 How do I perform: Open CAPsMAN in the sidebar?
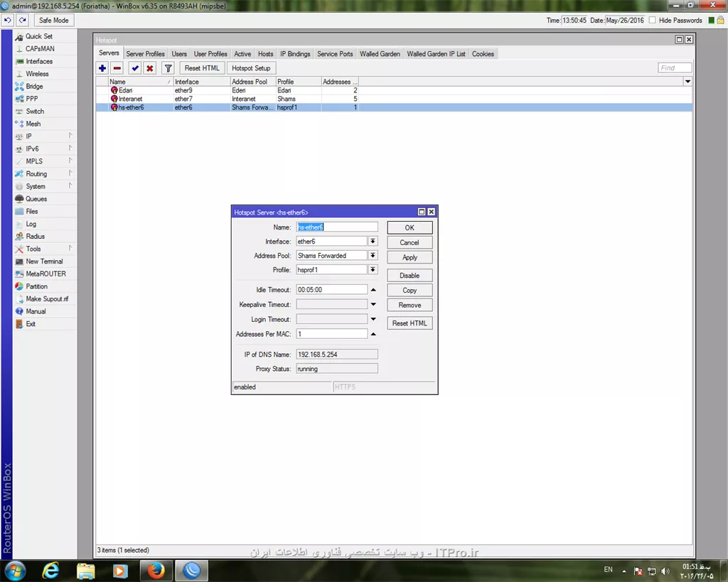(x=45, y=49)
